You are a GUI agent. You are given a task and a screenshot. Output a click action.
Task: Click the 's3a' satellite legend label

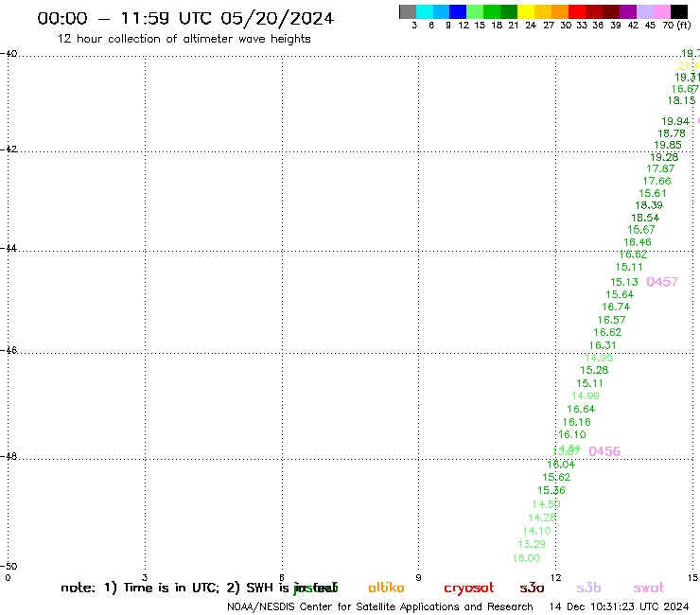[532, 589]
